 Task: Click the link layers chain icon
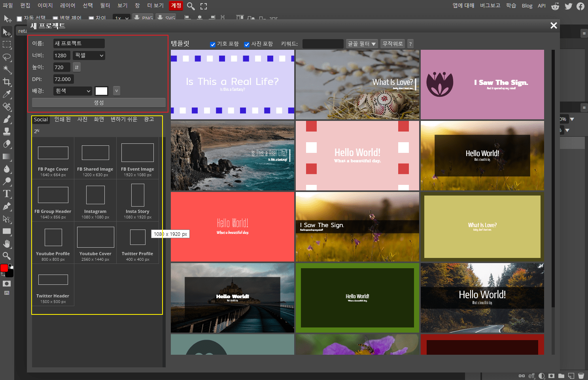coord(522,376)
